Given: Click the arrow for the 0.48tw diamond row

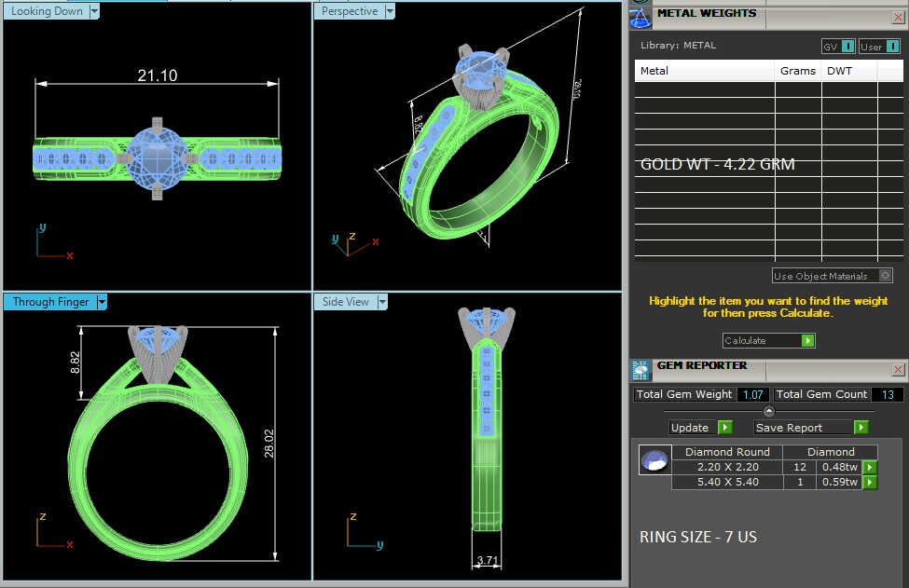Looking at the screenshot, I should 870,468.
